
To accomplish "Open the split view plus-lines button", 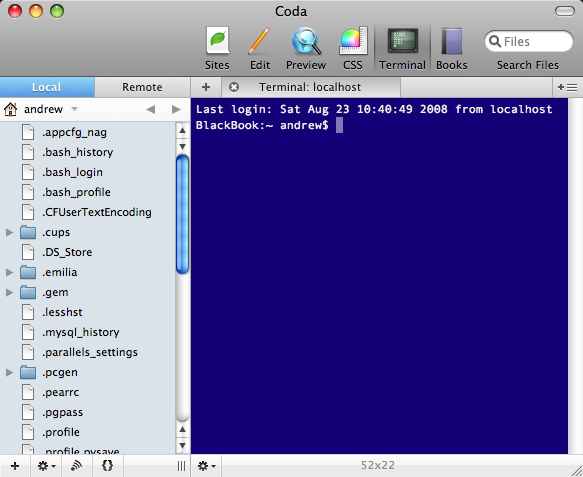I will tap(567, 87).
